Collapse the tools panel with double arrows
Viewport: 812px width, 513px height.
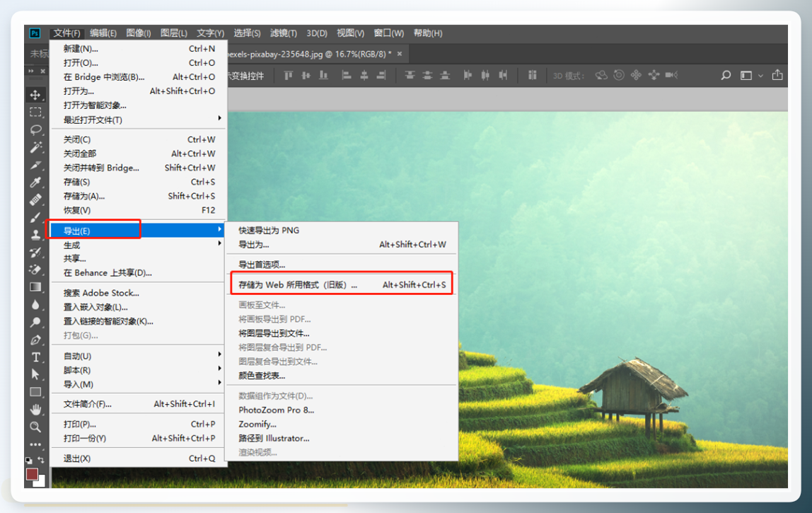(x=31, y=71)
